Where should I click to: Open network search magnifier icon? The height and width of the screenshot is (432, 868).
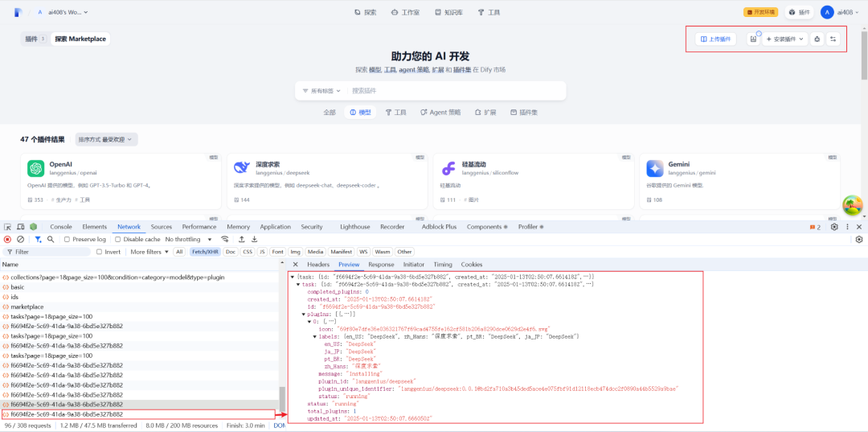[51, 239]
